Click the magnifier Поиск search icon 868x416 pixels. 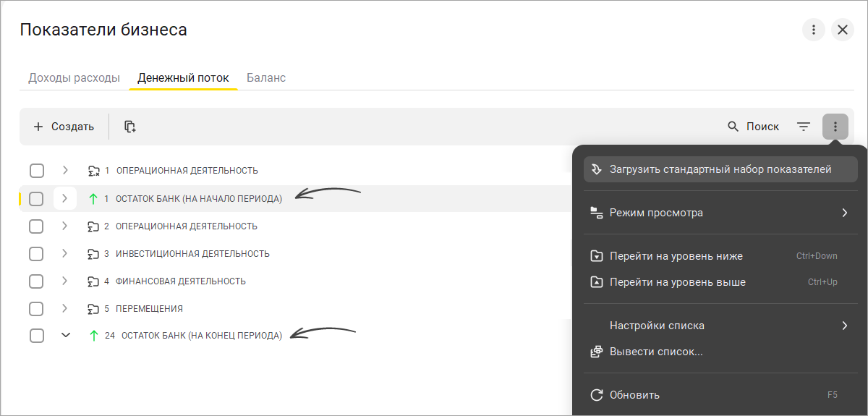(x=733, y=127)
